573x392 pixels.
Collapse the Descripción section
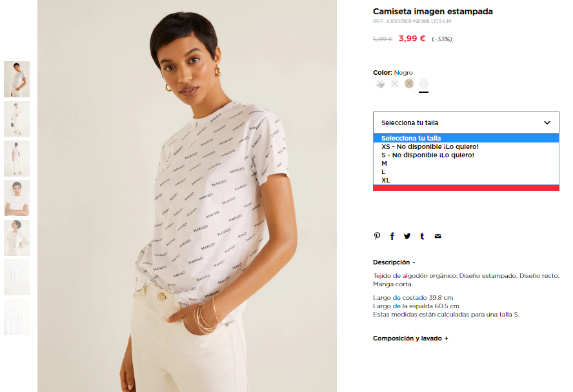click(x=394, y=262)
